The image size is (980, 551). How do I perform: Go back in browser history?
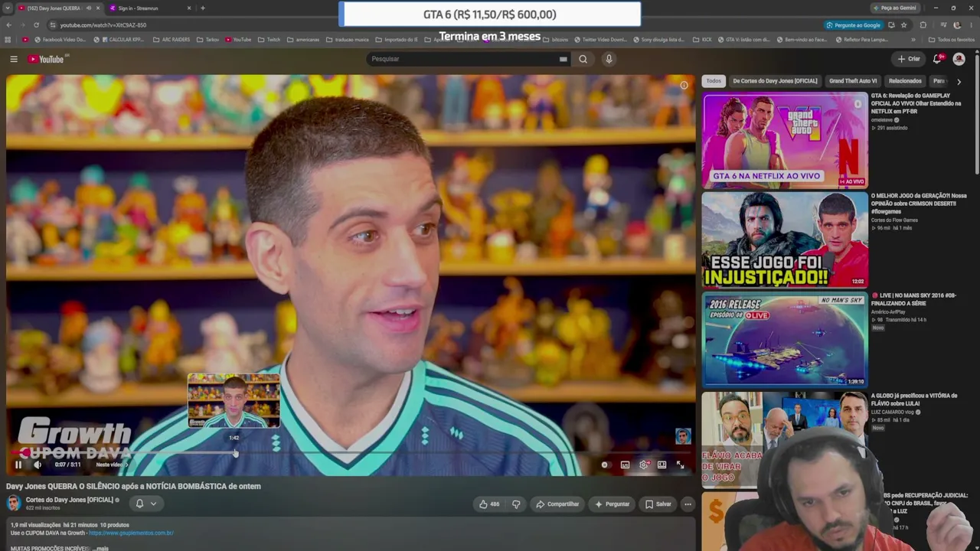tap(8, 25)
